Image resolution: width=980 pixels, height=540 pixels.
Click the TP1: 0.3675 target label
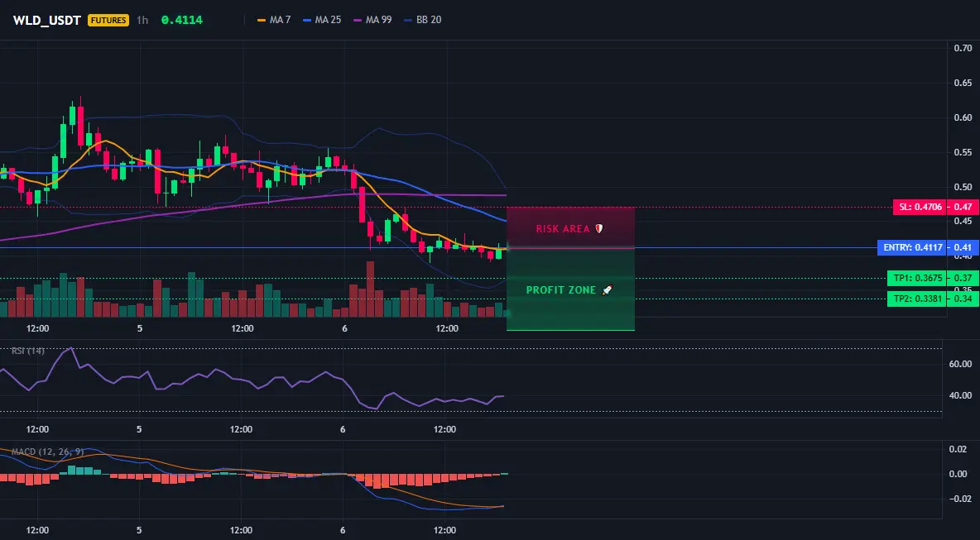point(915,279)
